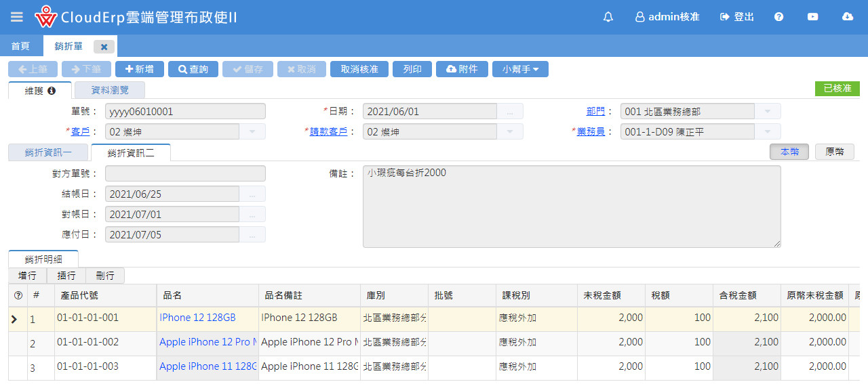The height and width of the screenshot is (384, 868).
Task: Open the 應付日 date picker button
Action: [x=252, y=234]
